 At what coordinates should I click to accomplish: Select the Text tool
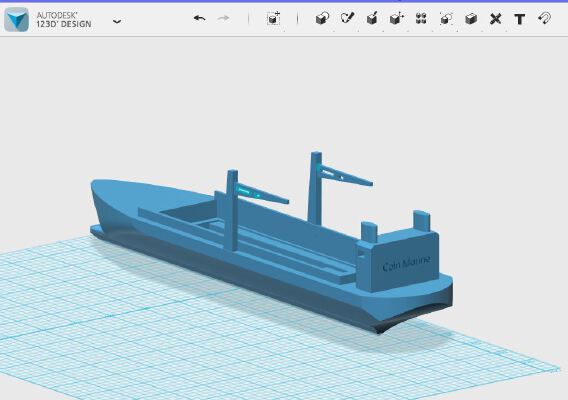coord(520,19)
